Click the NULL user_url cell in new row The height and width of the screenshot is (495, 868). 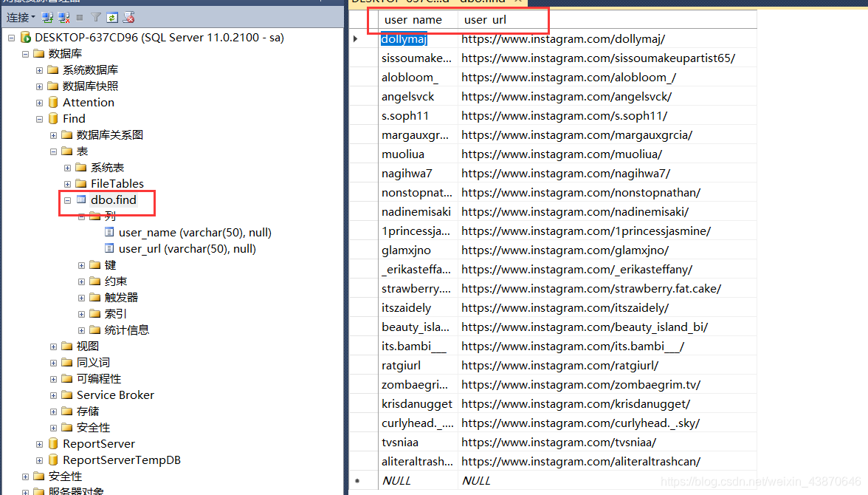pos(607,480)
